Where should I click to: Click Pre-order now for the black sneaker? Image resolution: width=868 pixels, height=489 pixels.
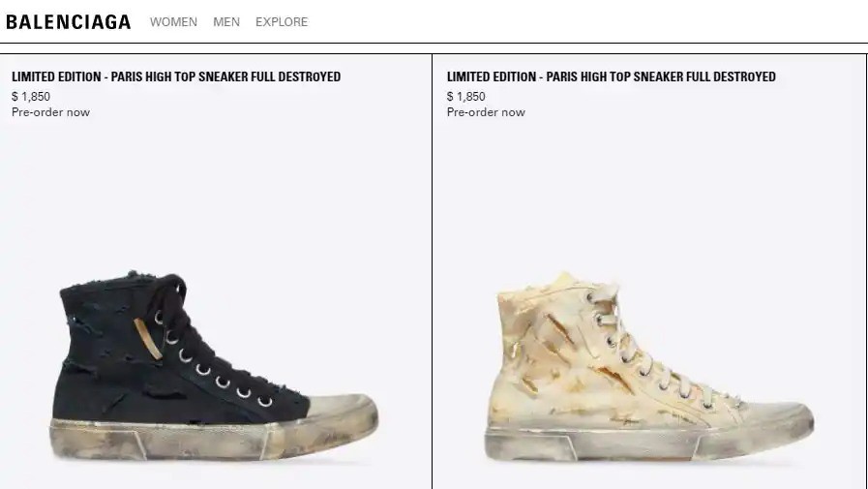click(x=50, y=112)
